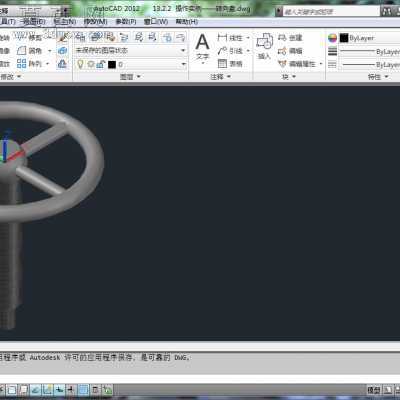The width and height of the screenshot is (400, 400).
Task: Click the second icon in layer tools row
Action: click(95, 37)
